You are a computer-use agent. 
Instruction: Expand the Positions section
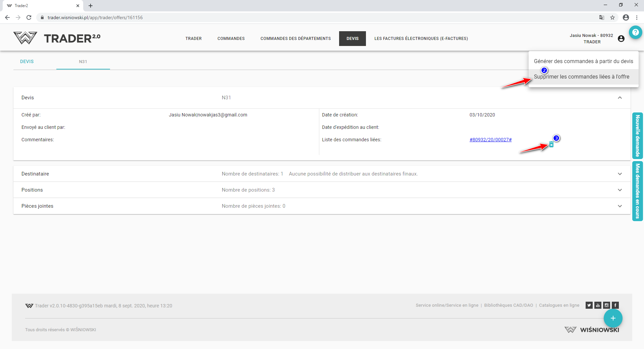(x=620, y=190)
